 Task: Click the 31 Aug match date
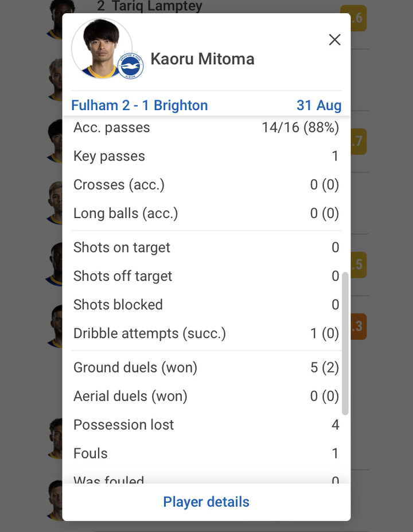click(318, 106)
